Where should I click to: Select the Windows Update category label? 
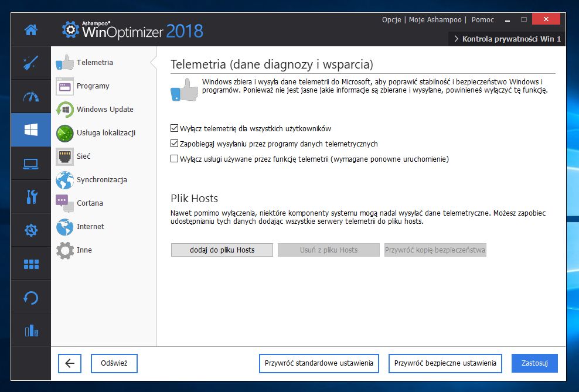click(105, 109)
